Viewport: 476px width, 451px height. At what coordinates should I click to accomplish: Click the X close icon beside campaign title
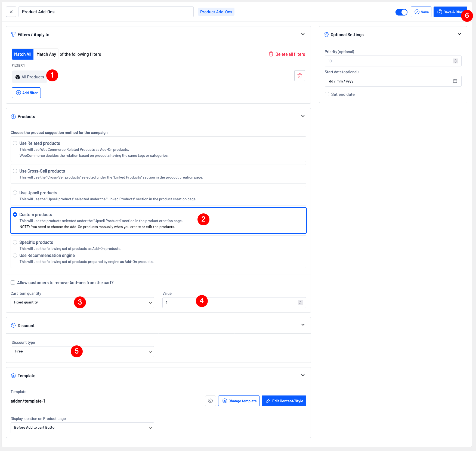point(11,12)
